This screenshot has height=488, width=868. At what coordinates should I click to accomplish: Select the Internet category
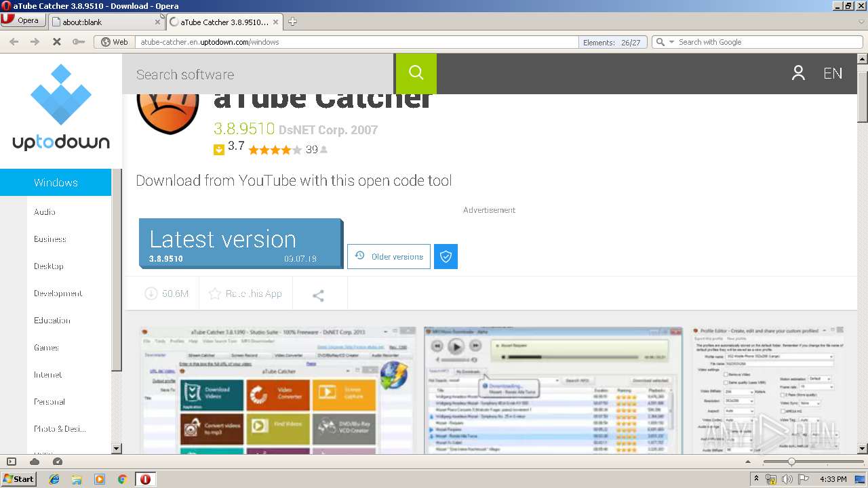pos(48,374)
